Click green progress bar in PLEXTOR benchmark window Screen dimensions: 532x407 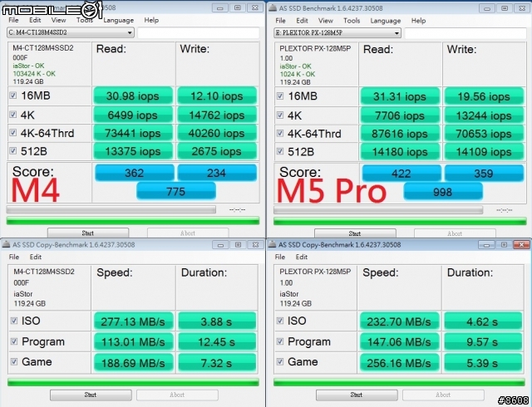(400, 222)
